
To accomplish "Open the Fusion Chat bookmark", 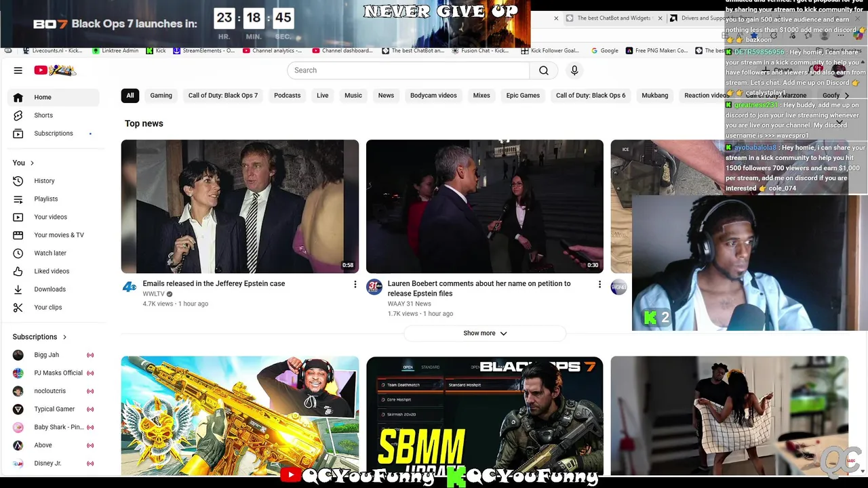I will (480, 51).
